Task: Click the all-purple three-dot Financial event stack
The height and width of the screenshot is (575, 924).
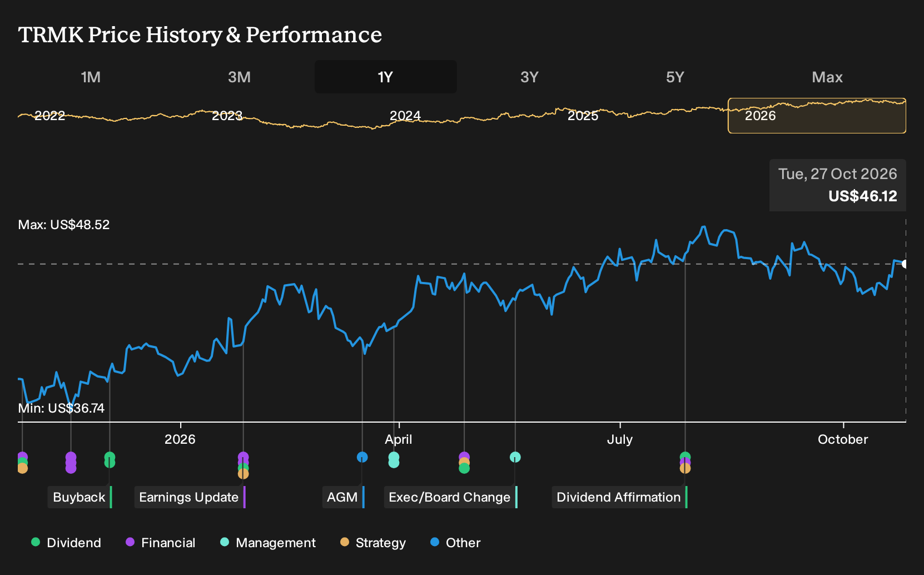Action: (71, 463)
